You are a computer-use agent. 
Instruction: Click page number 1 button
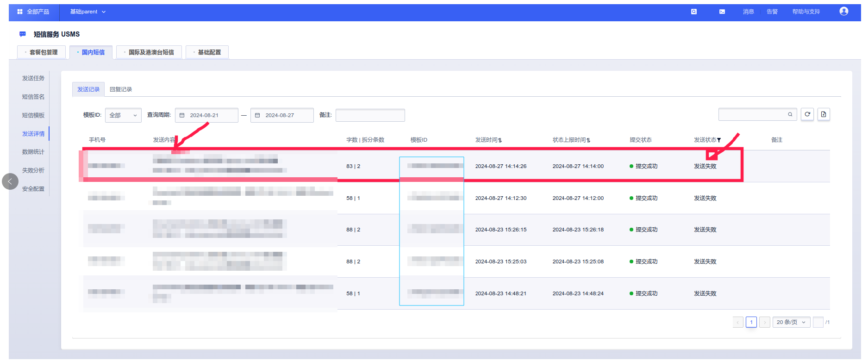pyautogui.click(x=751, y=322)
